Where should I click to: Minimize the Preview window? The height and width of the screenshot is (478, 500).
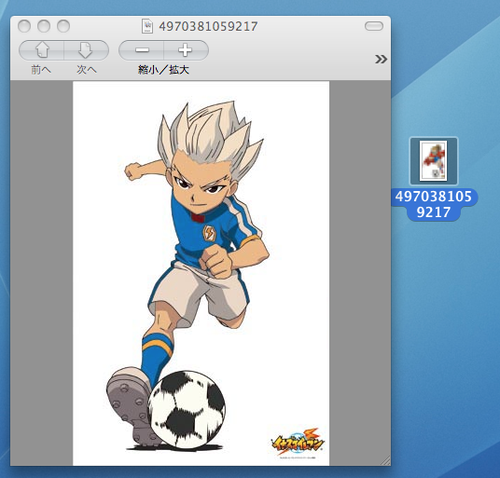pyautogui.click(x=44, y=26)
